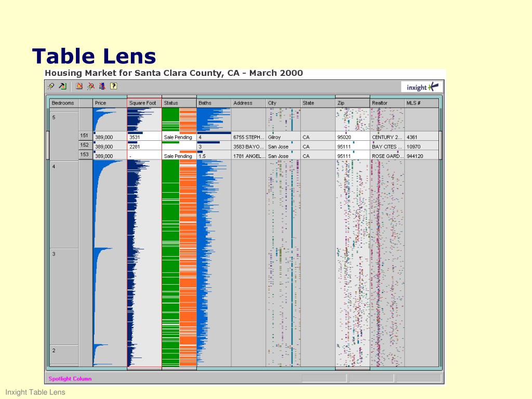Click the Spotlight Column status text
This screenshot has height=399, width=532.
tap(70, 379)
